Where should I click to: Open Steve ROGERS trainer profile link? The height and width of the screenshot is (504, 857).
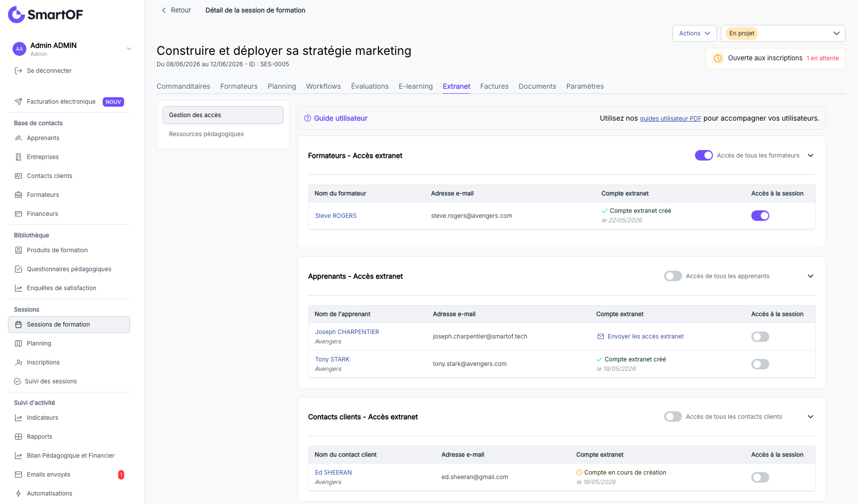coord(336,216)
